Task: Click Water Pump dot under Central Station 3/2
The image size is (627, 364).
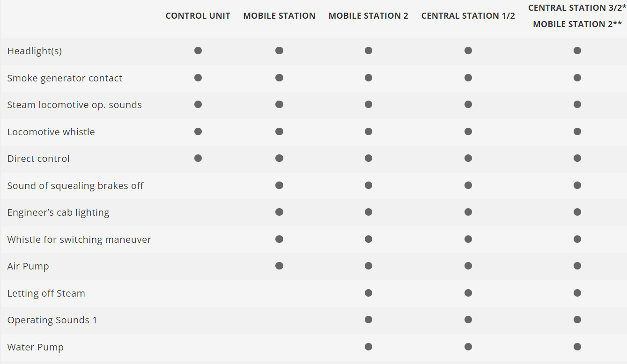Action: pyautogui.click(x=577, y=347)
